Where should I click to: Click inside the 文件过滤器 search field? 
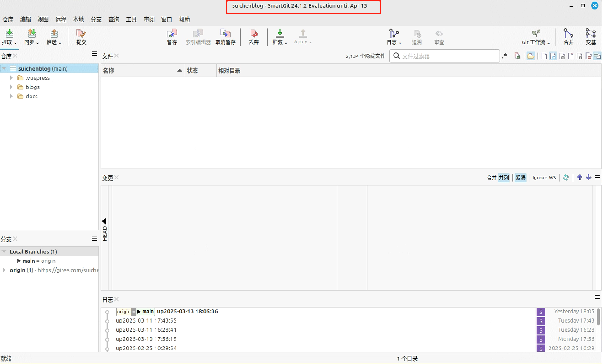(x=445, y=56)
